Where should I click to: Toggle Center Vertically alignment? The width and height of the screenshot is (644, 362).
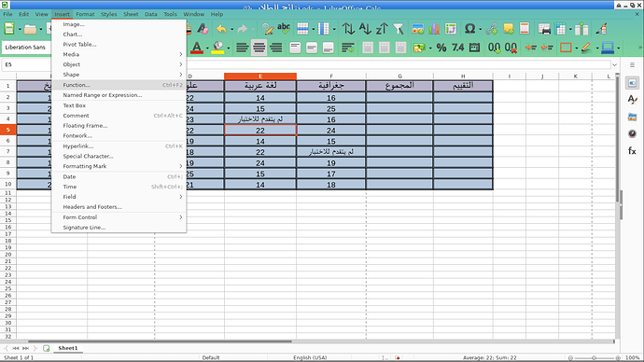coord(312,48)
